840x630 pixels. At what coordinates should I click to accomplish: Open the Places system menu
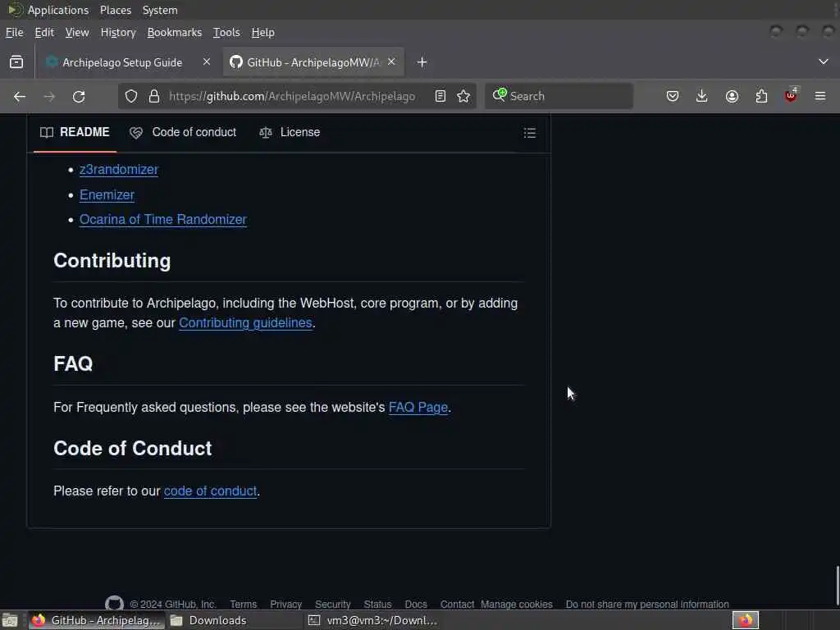pyautogui.click(x=116, y=10)
